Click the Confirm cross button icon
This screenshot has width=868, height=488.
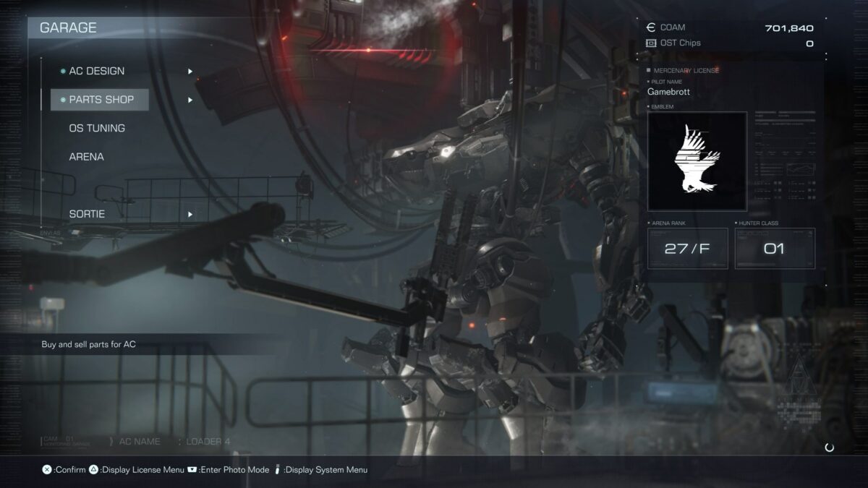(46, 469)
